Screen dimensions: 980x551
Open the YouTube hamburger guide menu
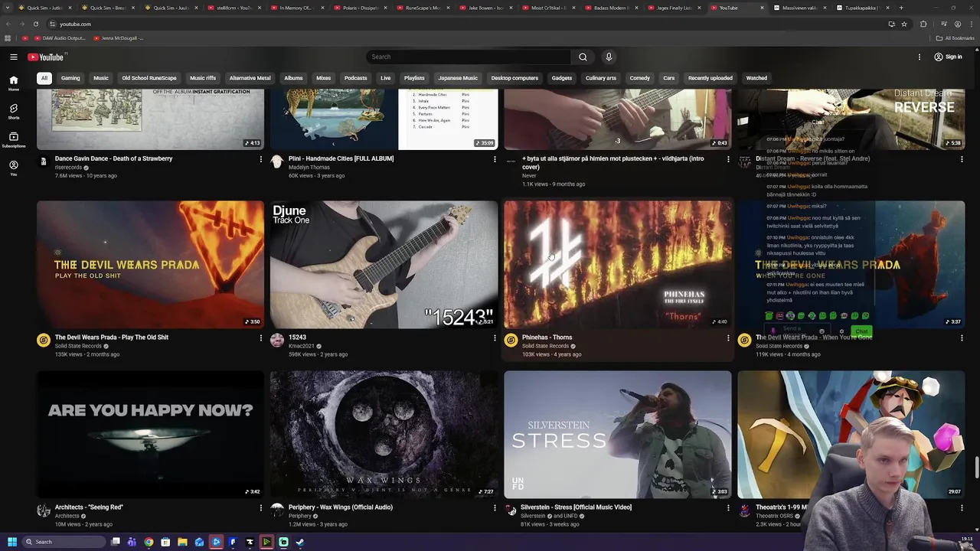(x=13, y=57)
